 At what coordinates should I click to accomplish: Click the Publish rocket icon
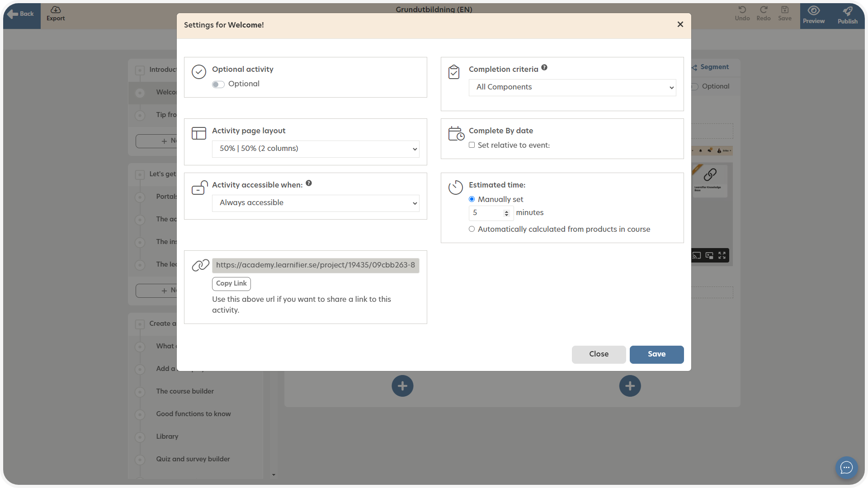(x=847, y=11)
